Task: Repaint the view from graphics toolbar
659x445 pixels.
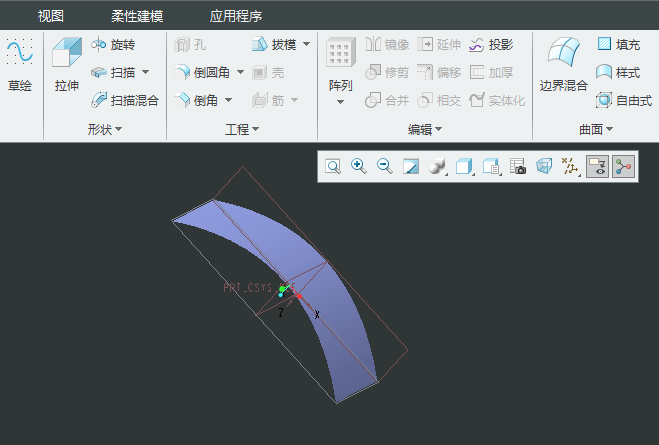Action: [x=411, y=166]
